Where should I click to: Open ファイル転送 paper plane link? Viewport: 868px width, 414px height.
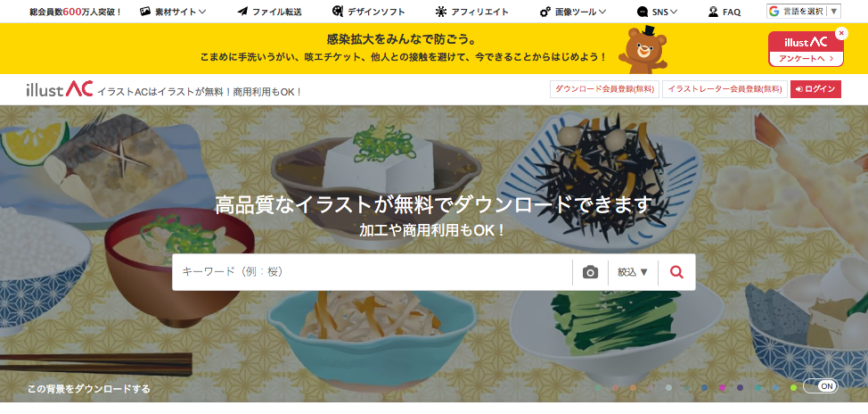[269, 12]
